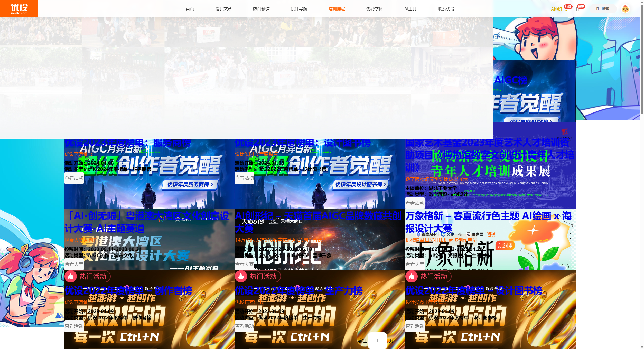Open the 联系优设 nav item
Screen dimensions: 644x349
coord(446,9)
